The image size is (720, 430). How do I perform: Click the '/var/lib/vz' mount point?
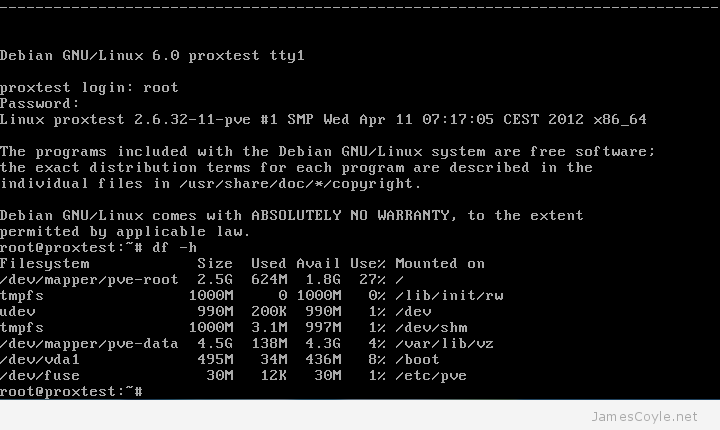coord(444,344)
